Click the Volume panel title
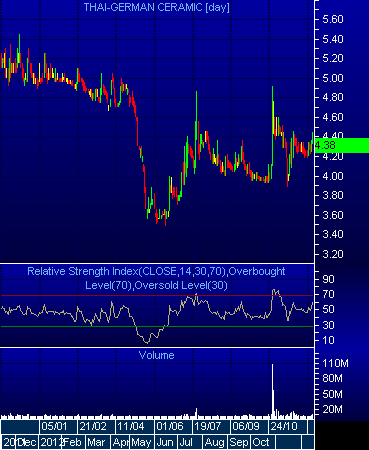 click(x=156, y=355)
